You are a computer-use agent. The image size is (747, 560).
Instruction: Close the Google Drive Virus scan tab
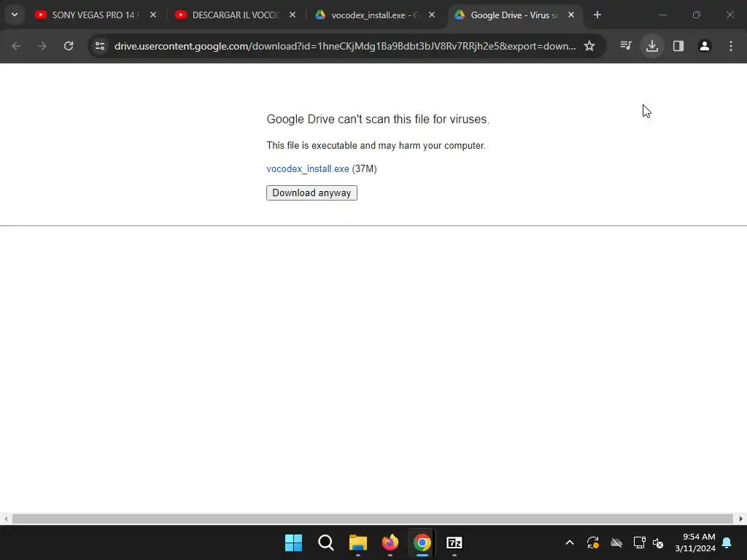571,15
